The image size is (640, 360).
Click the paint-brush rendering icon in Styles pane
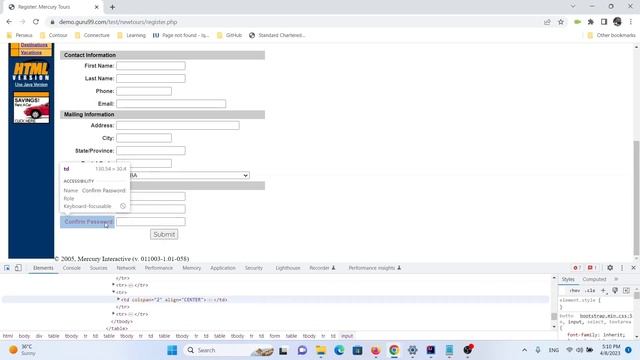click(x=615, y=290)
